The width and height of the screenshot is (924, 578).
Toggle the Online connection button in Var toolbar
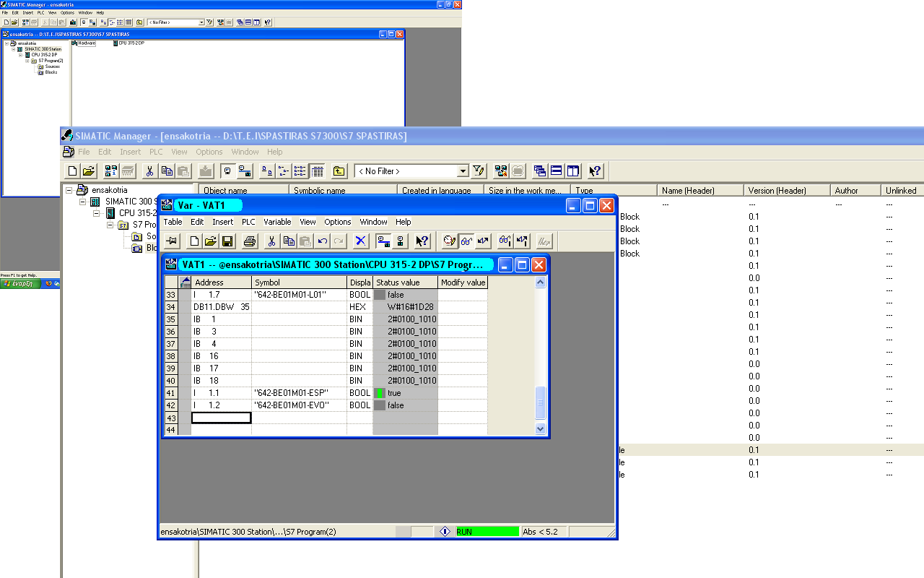pos(383,241)
